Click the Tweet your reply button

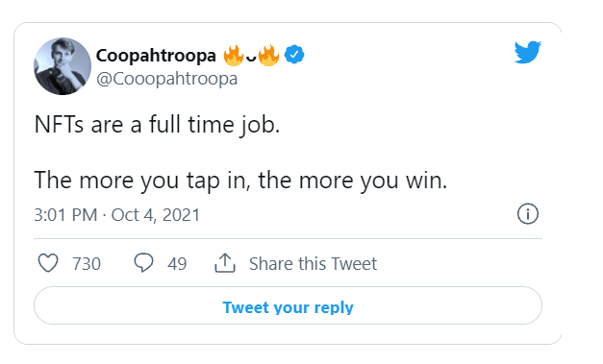289,305
